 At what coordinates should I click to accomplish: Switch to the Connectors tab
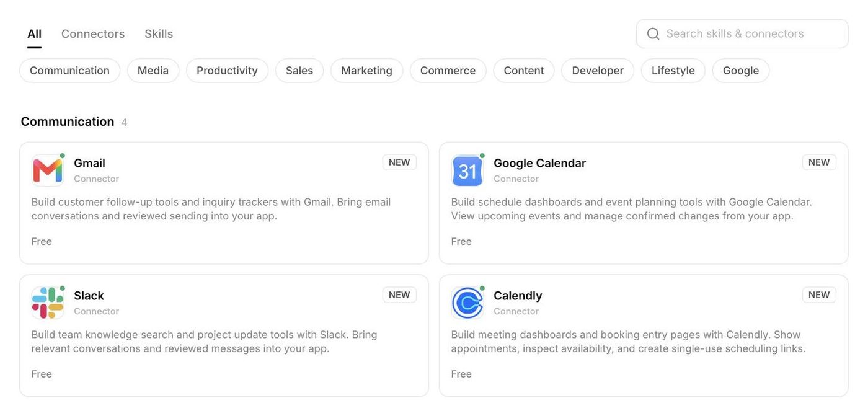tap(93, 34)
